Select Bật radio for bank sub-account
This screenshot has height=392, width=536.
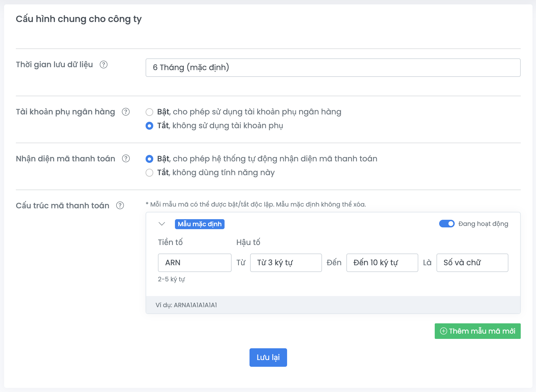pos(149,112)
